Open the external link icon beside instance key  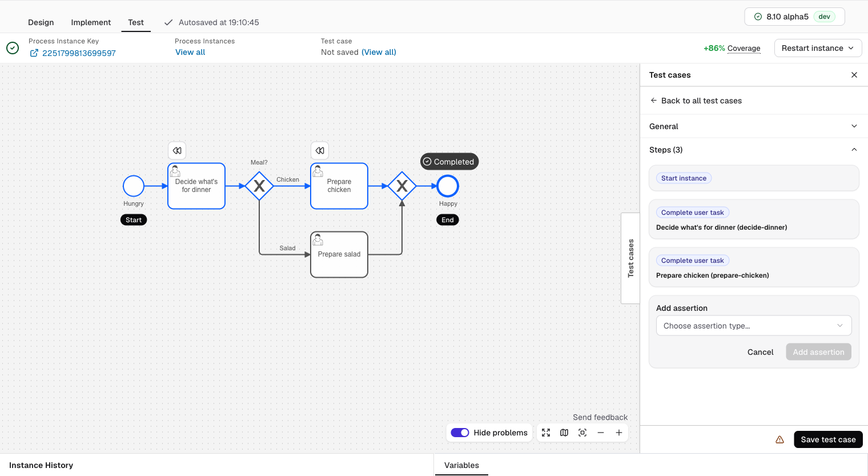pos(34,53)
